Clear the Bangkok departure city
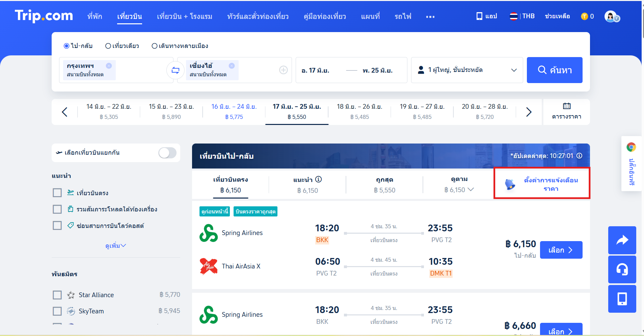 pos(109,66)
